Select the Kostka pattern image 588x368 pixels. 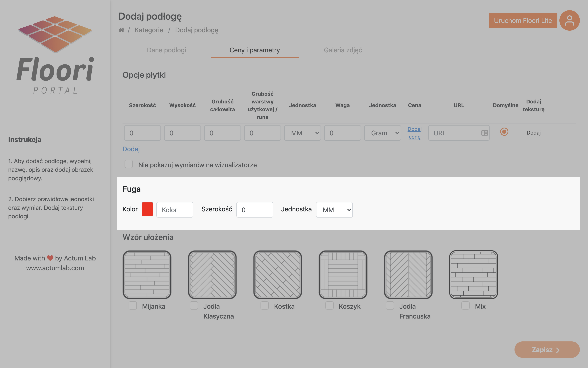[x=278, y=275]
